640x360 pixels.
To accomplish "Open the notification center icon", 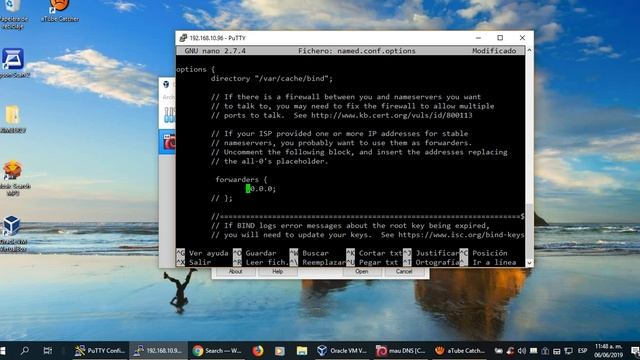I will click(635, 351).
